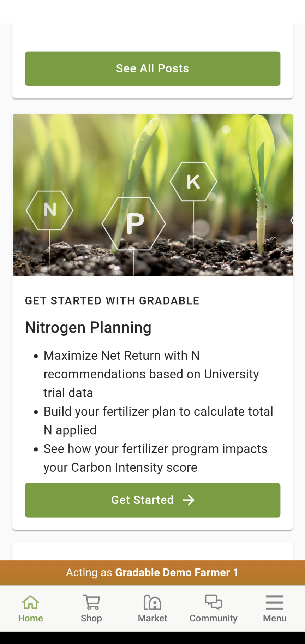Screen dimensions: 305x644
Task: Click the Shop label in bottom navigation
Action: 91,618
